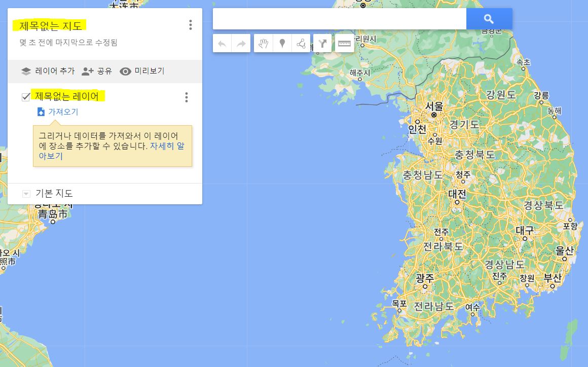The width and height of the screenshot is (588, 367).
Task: Click the eye icon for 미리보기 preview
Action: tap(125, 71)
